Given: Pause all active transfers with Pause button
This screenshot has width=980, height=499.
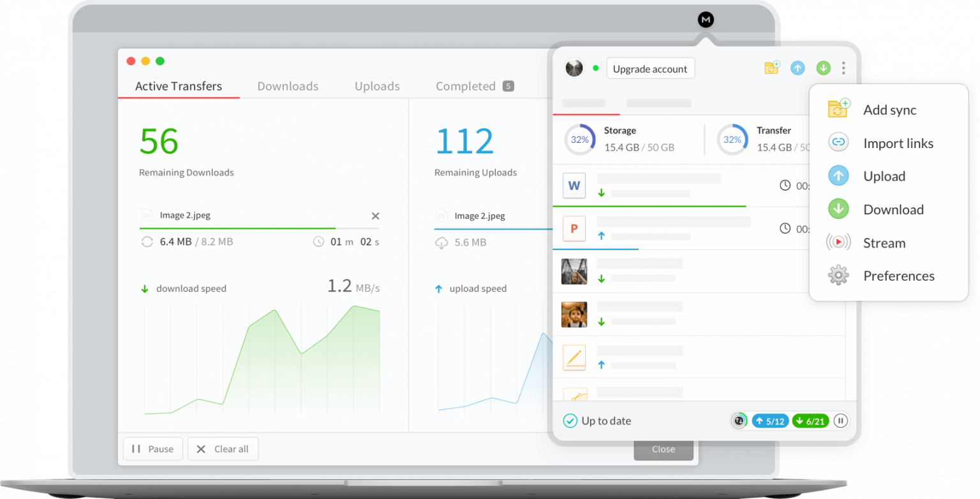Looking at the screenshot, I should click(152, 449).
